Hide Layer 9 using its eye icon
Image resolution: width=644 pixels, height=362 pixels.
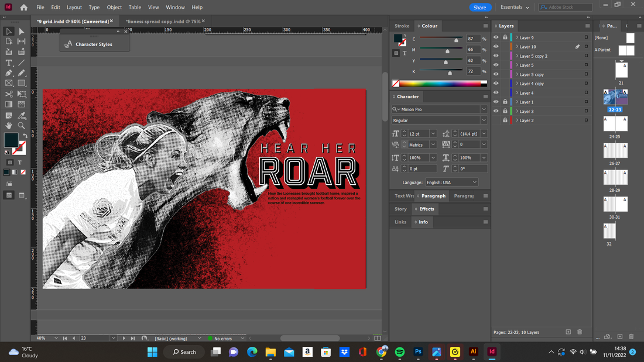click(x=496, y=37)
